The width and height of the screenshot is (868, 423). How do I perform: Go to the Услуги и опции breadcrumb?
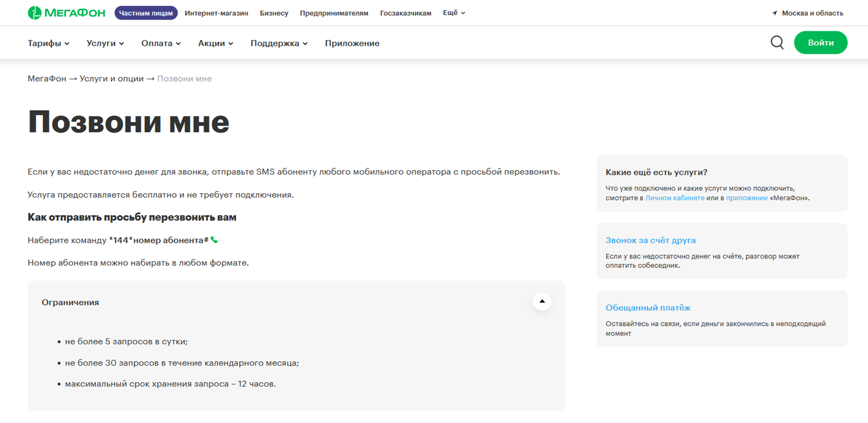112,79
